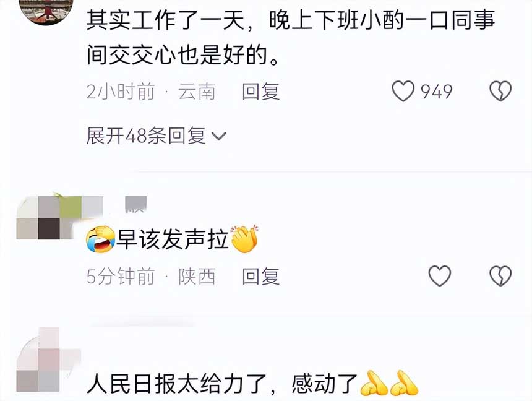This screenshot has width=532, height=401.
Task: Like the 早该发声拉 comment from Shaanxi
Action: (440, 276)
